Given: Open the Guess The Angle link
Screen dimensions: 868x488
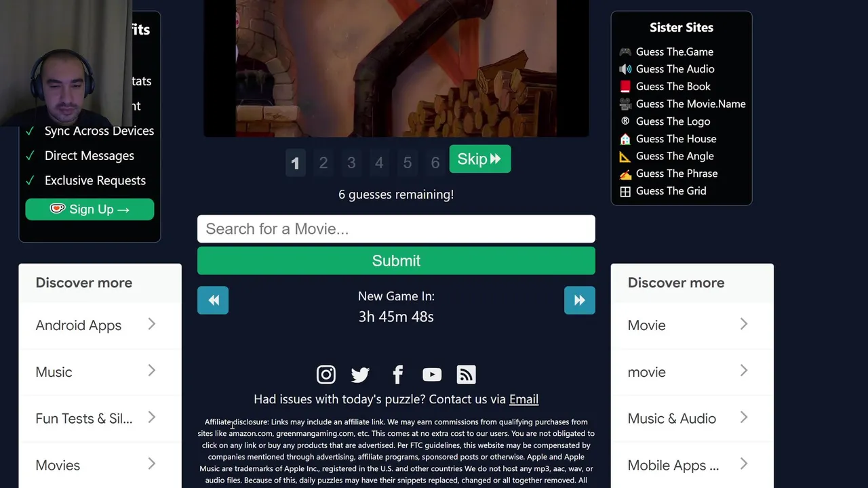Looking at the screenshot, I should click(x=675, y=156).
